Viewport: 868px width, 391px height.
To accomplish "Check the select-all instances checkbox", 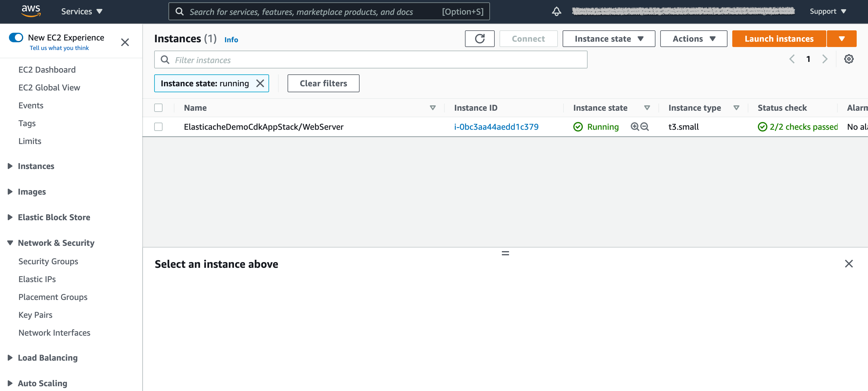I will [158, 108].
